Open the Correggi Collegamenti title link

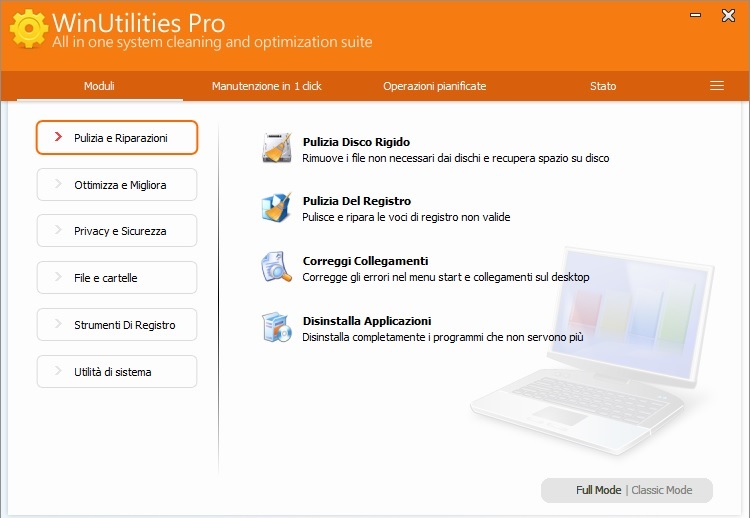(365, 261)
